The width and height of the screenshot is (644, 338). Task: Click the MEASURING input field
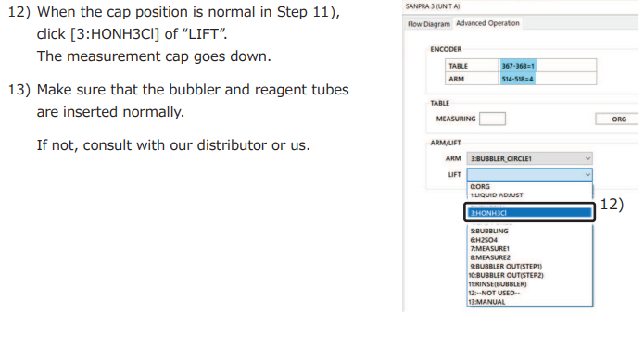coord(492,119)
